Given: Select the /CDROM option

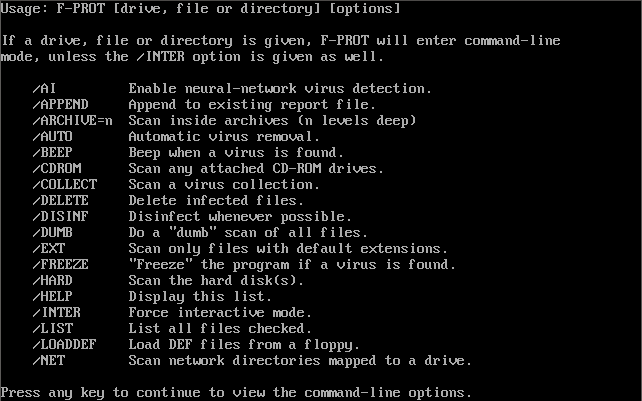Looking at the screenshot, I should pos(57,168).
